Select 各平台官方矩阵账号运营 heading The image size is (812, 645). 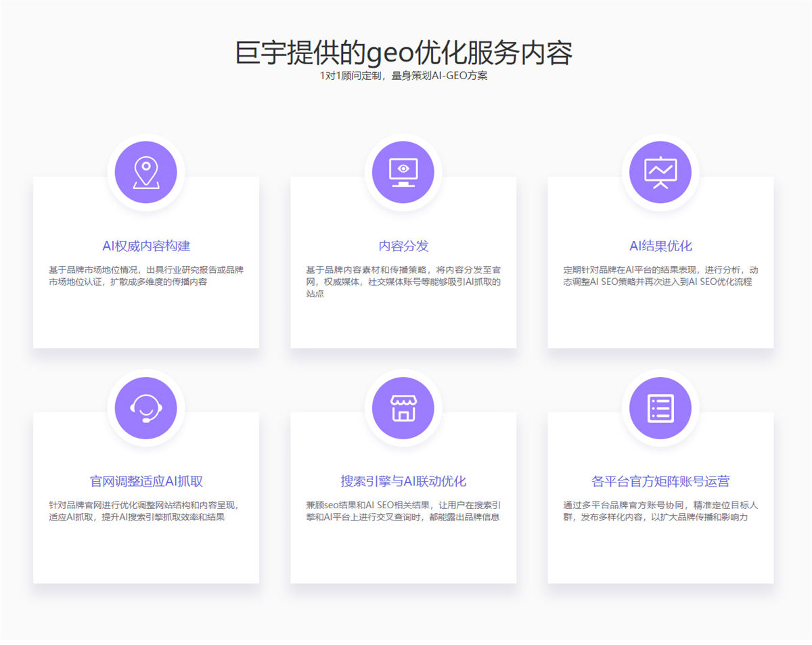click(x=660, y=481)
